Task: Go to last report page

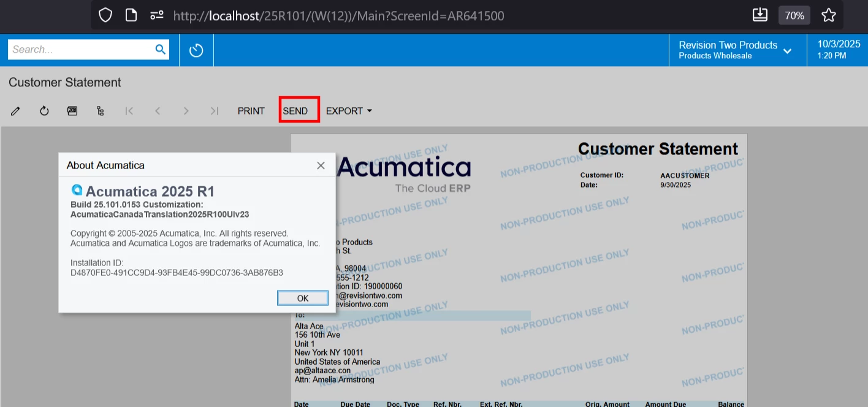Action: click(x=214, y=111)
